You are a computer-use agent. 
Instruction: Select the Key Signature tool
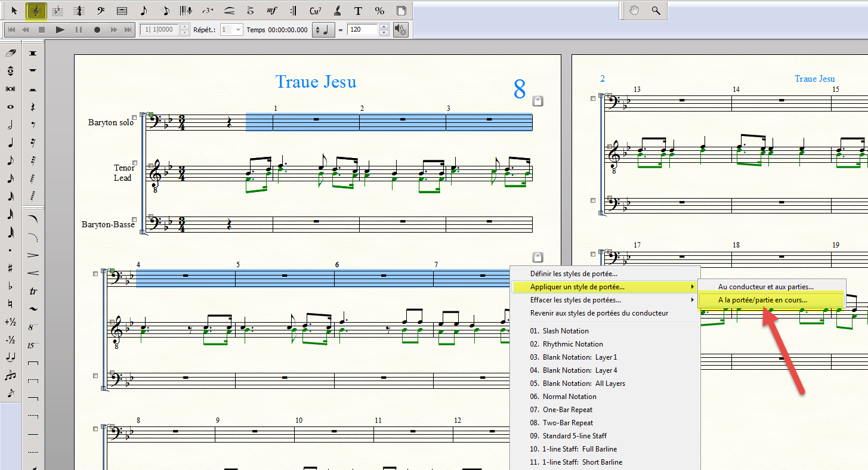(58, 10)
